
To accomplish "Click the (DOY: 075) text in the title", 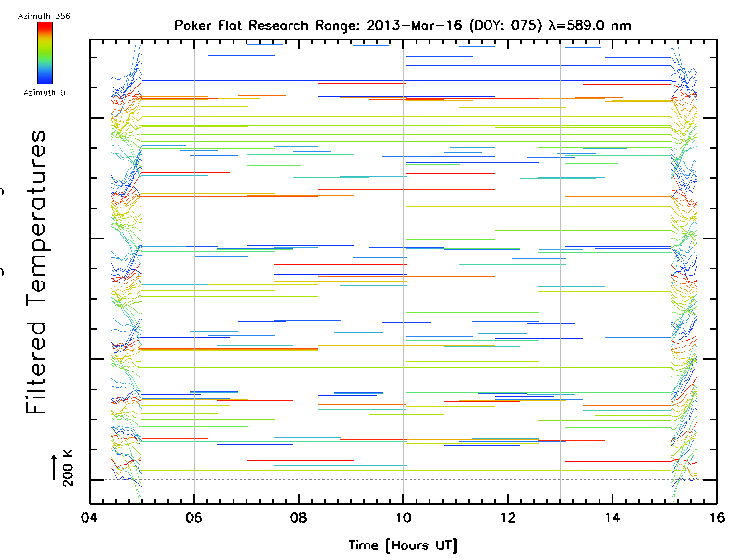I will [505, 26].
